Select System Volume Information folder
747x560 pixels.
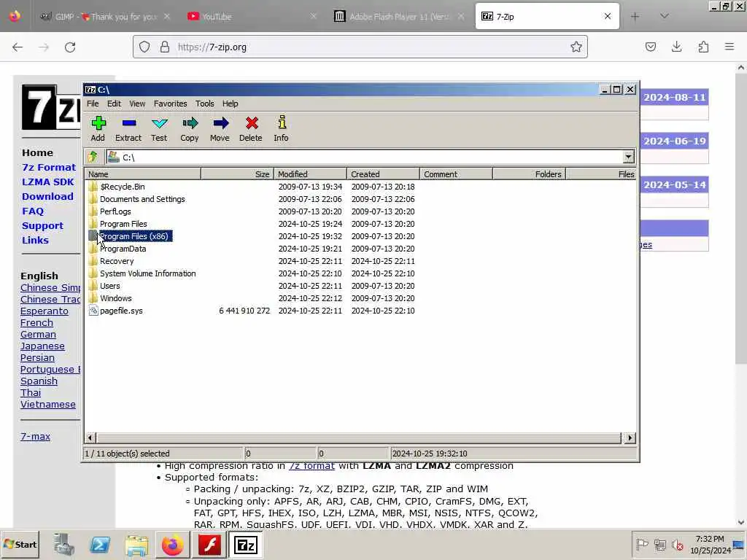point(360,273)
